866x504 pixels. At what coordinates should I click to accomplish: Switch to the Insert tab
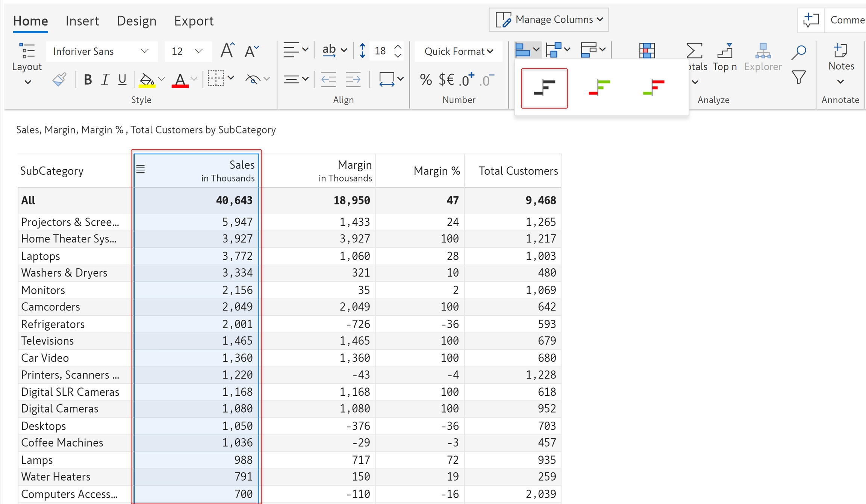[x=82, y=21]
